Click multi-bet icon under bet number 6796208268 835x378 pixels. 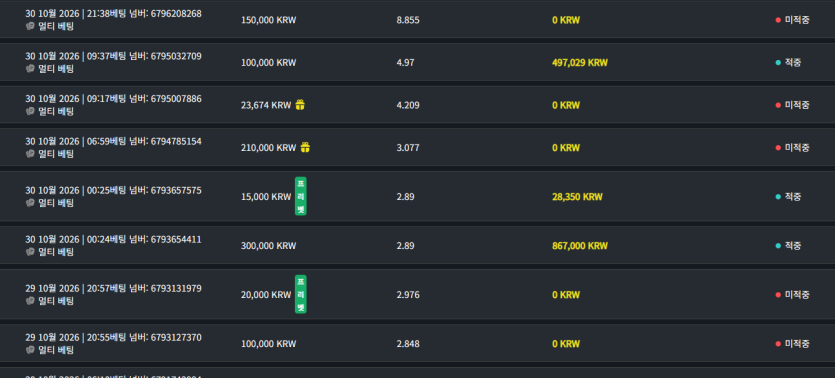30,27
